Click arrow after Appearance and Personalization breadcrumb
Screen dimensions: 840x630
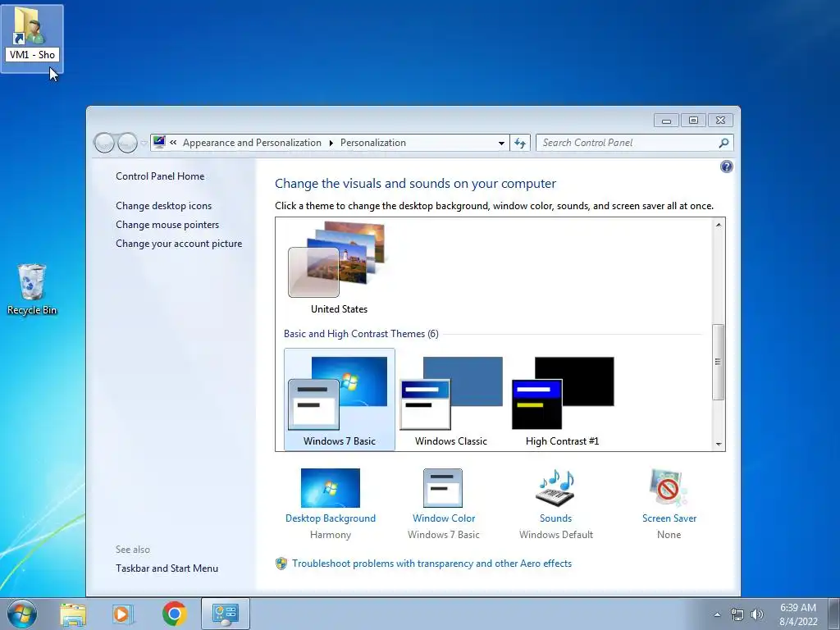pyautogui.click(x=331, y=143)
